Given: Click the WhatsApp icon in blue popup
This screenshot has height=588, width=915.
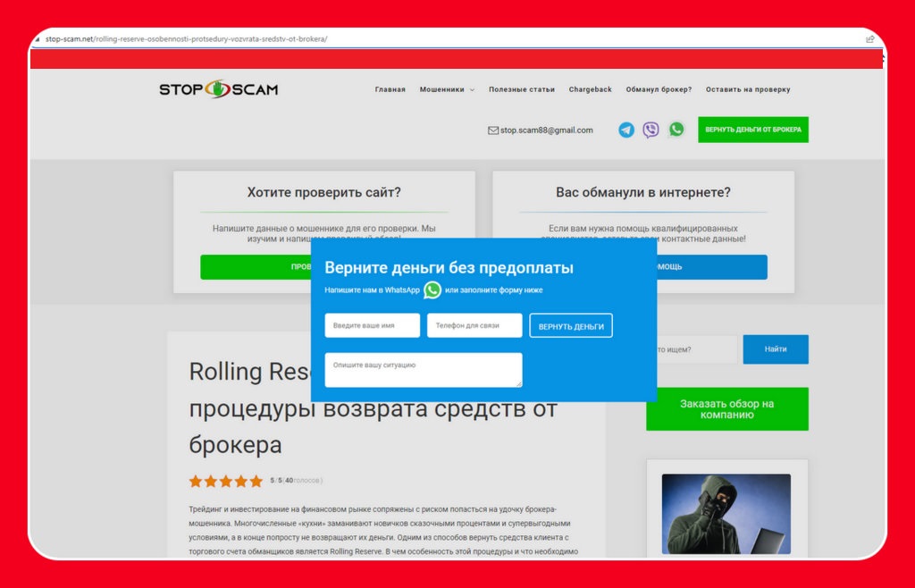Looking at the screenshot, I should [x=432, y=290].
